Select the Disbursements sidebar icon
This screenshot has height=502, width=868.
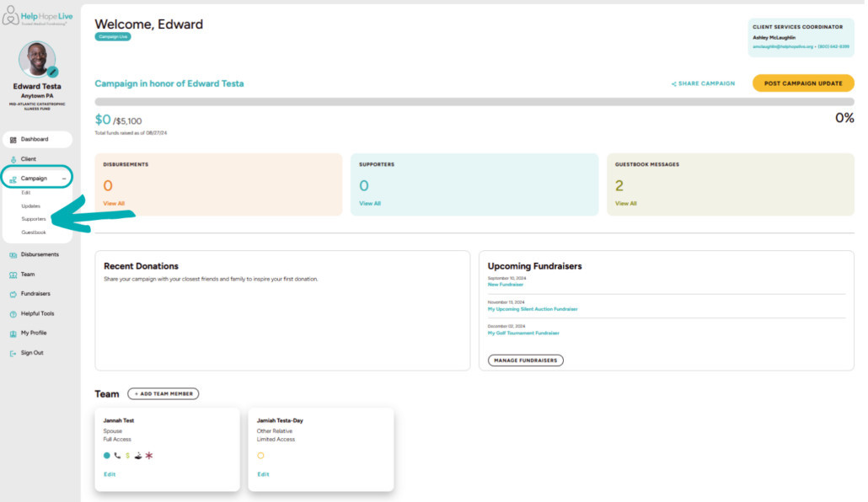point(13,255)
